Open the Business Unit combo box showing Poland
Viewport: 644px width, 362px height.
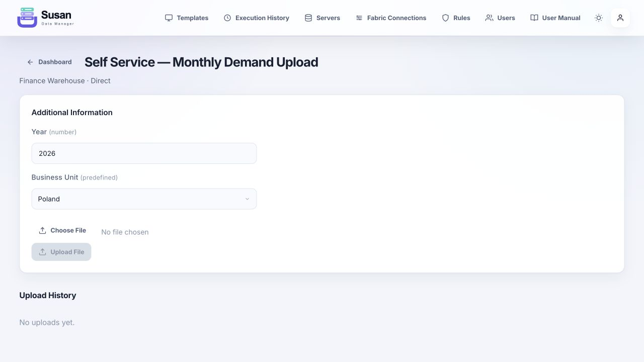pyautogui.click(x=144, y=199)
